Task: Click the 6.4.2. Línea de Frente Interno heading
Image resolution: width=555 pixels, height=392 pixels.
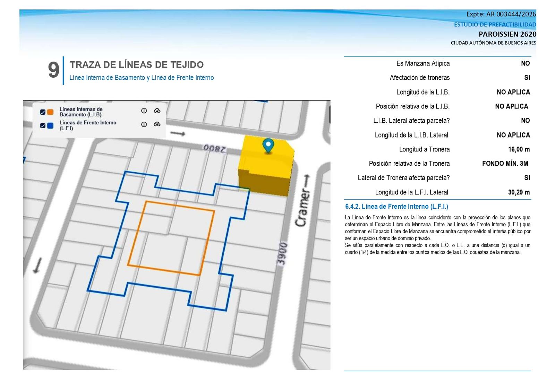Action: click(396, 207)
